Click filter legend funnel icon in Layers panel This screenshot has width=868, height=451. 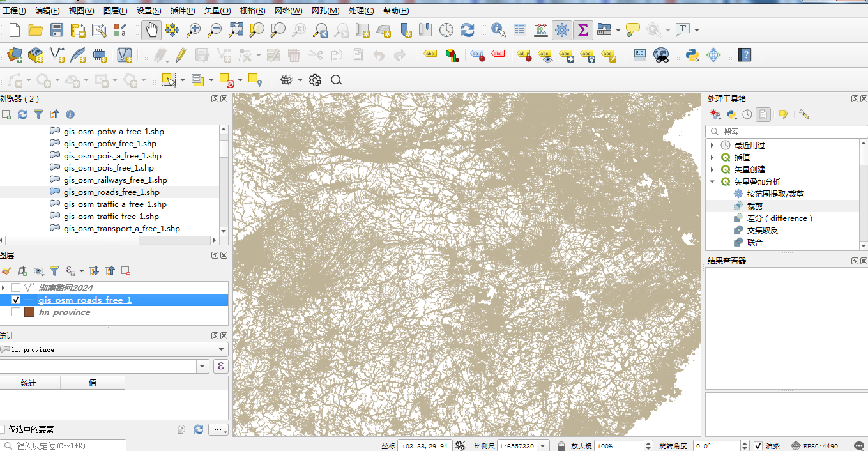[x=54, y=271]
